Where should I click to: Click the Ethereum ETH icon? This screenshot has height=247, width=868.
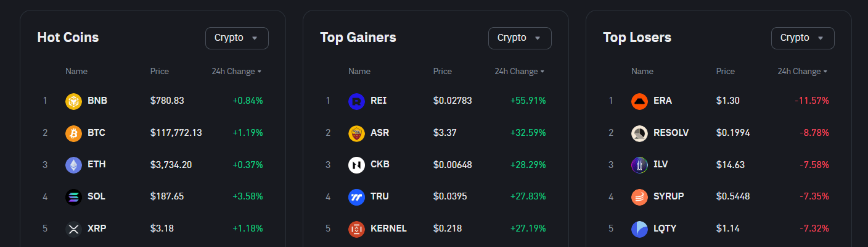pyautogui.click(x=73, y=165)
